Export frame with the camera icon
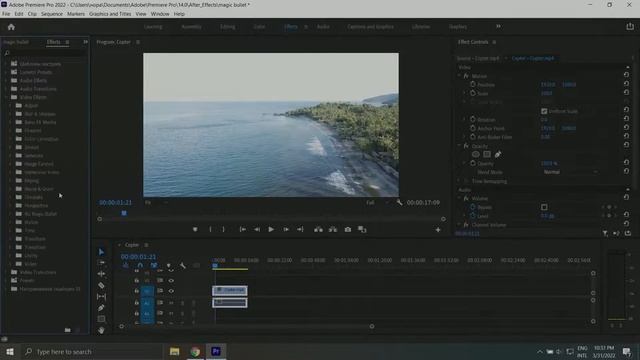The width and height of the screenshot is (640, 360). click(348, 229)
